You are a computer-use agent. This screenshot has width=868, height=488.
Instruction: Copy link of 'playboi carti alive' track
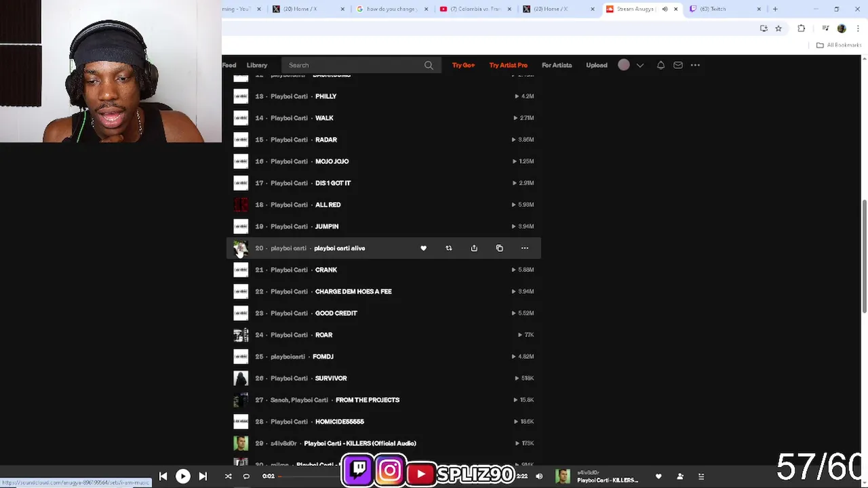tap(499, 248)
